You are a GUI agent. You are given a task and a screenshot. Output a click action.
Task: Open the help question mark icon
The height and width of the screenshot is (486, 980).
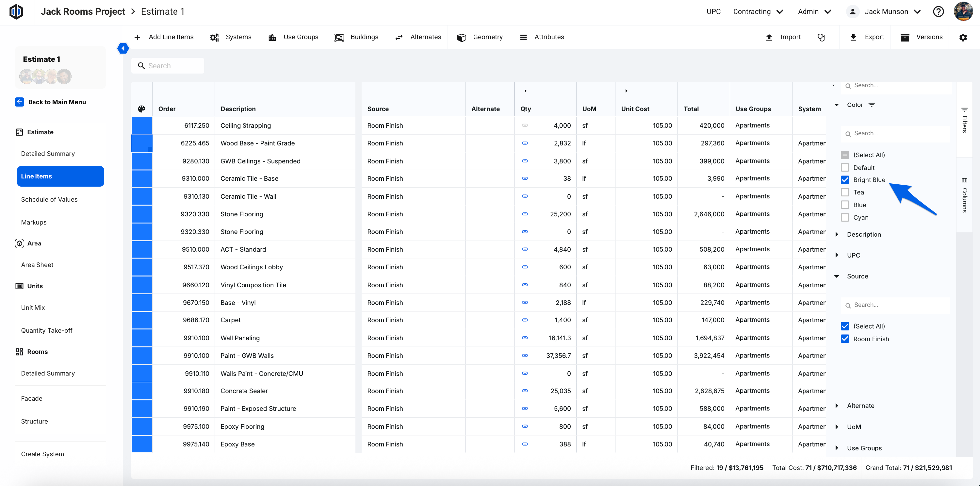coord(938,12)
